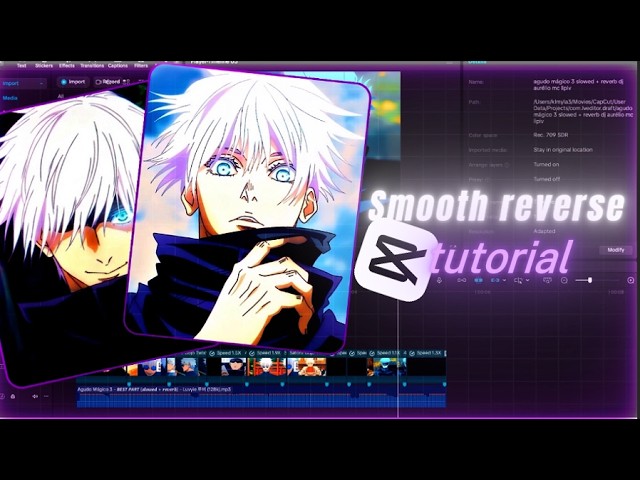Open the Text tab in CapCut
Screen dimensions: 640x480
(x=22, y=65)
